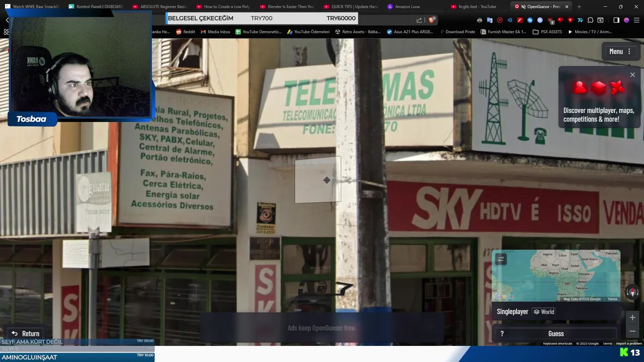The image size is (644, 362).
Task: Click the question mark help icon
Action: pos(502,334)
